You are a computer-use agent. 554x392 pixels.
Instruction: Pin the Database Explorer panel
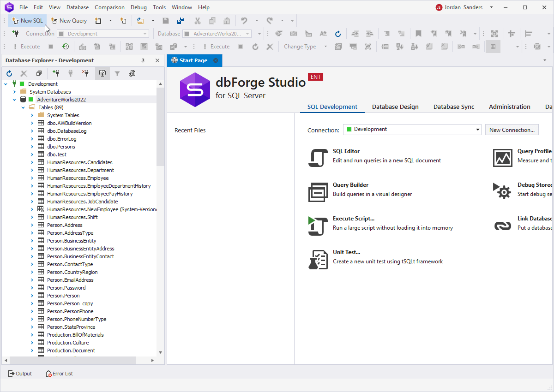[x=143, y=60]
